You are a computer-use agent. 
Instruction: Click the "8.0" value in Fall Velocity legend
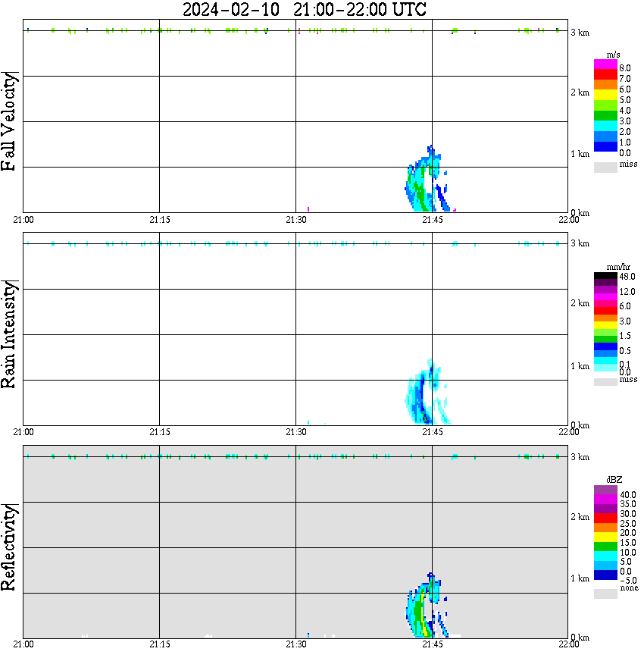tap(625, 68)
